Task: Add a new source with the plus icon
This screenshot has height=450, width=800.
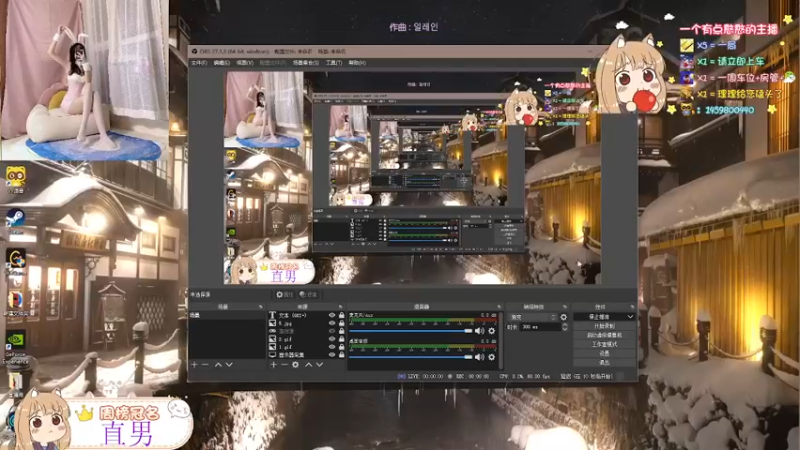Action: point(273,365)
